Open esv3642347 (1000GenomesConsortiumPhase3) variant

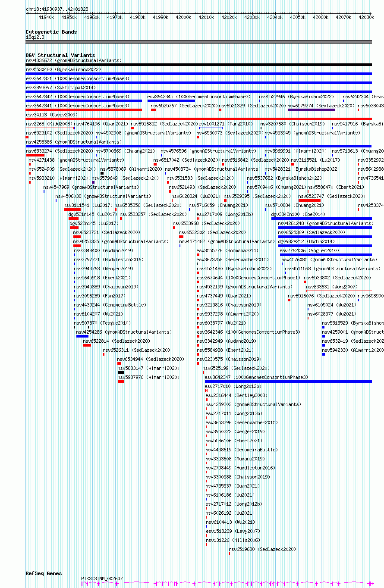[257, 377]
